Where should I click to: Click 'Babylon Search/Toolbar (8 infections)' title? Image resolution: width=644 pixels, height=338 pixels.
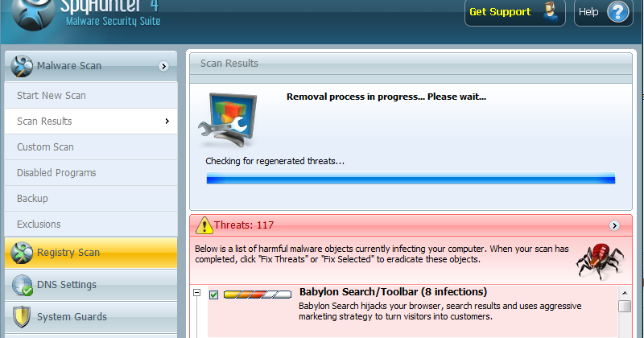[x=393, y=292]
